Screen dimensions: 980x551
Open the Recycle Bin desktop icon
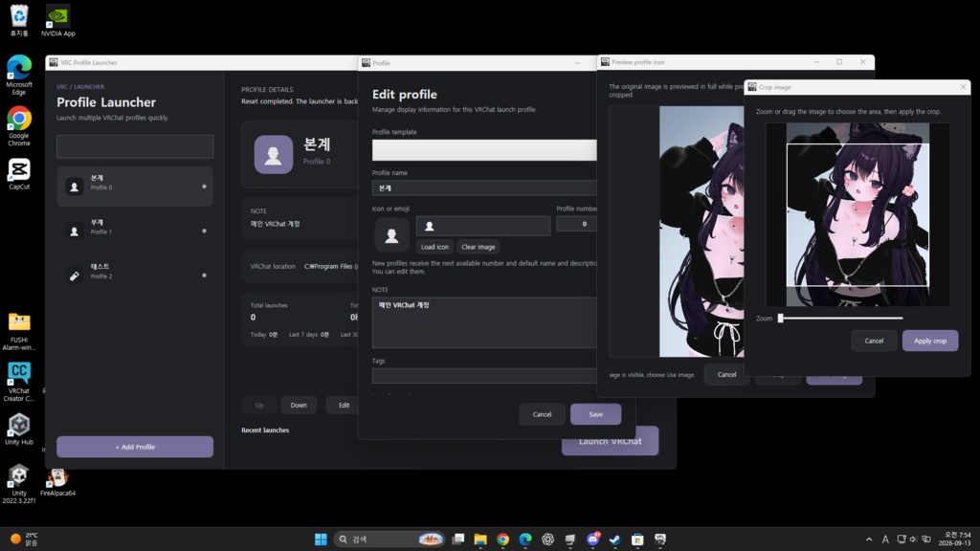(x=19, y=21)
